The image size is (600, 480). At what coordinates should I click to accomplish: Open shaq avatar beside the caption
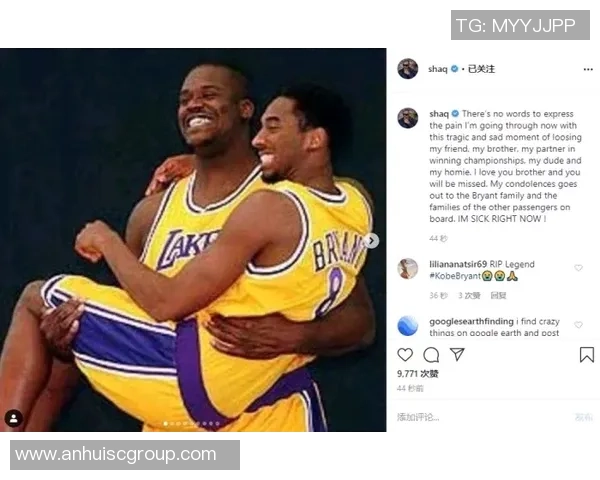click(x=408, y=118)
